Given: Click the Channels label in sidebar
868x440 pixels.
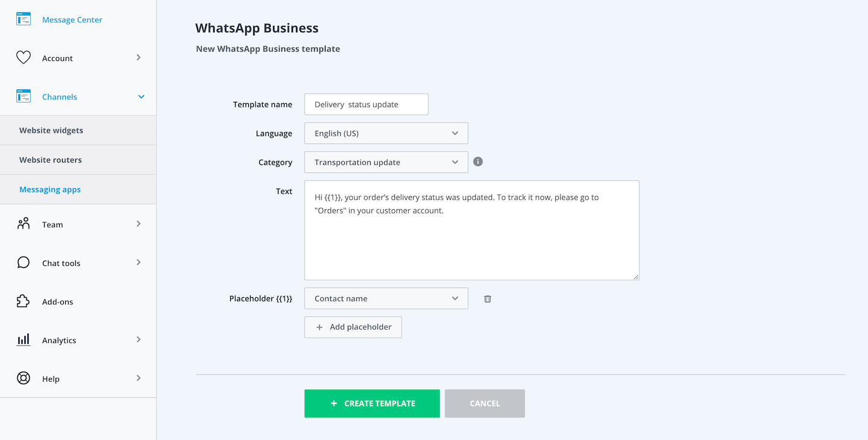Looking at the screenshot, I should (x=60, y=97).
